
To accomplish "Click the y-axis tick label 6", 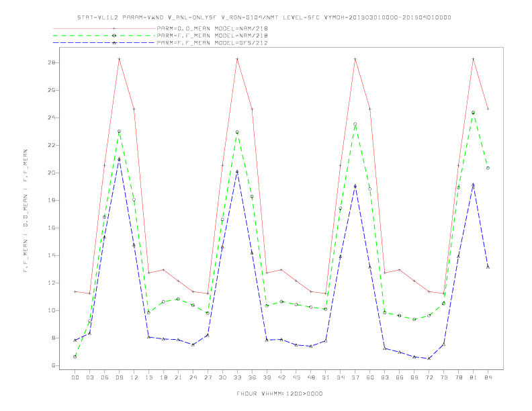I will tap(54, 365).
